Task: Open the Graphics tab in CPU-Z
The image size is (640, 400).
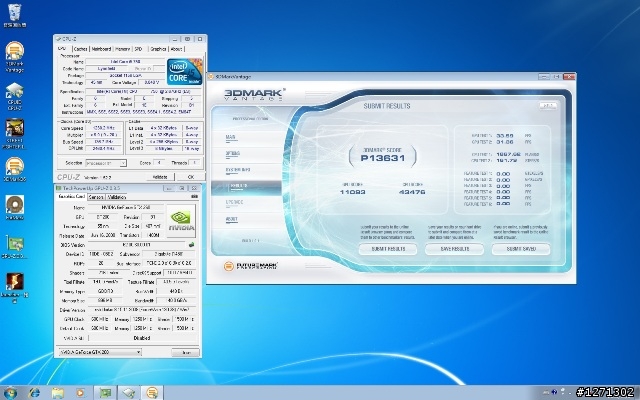Action: coord(158,49)
